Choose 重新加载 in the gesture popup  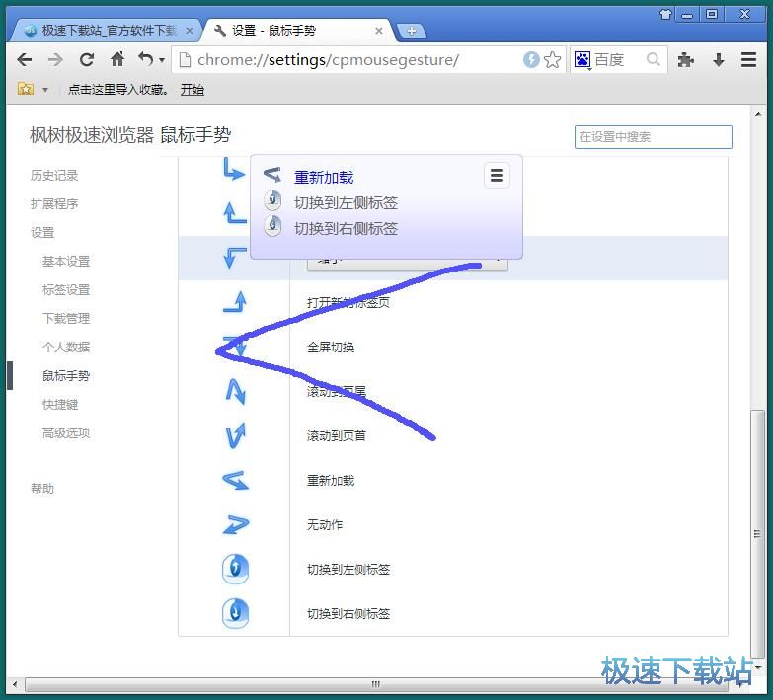[324, 177]
